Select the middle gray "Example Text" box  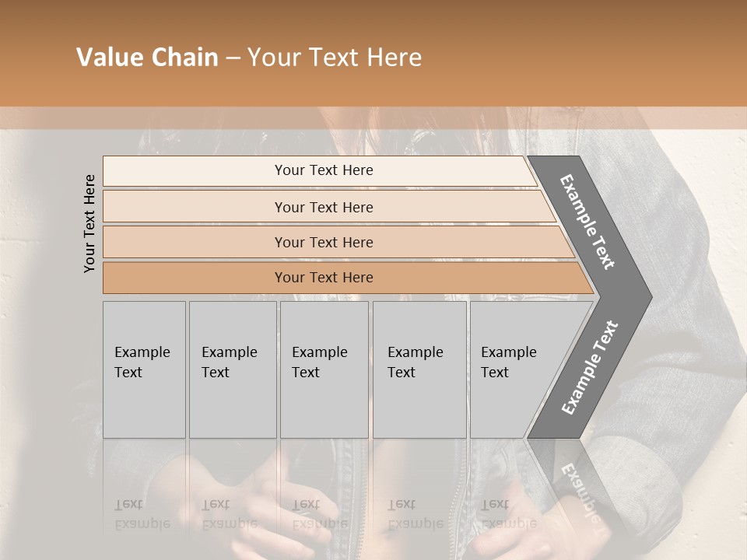tap(324, 369)
